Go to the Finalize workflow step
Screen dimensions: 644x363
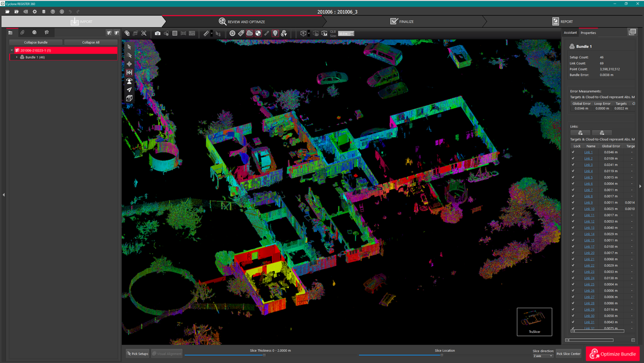(x=401, y=22)
